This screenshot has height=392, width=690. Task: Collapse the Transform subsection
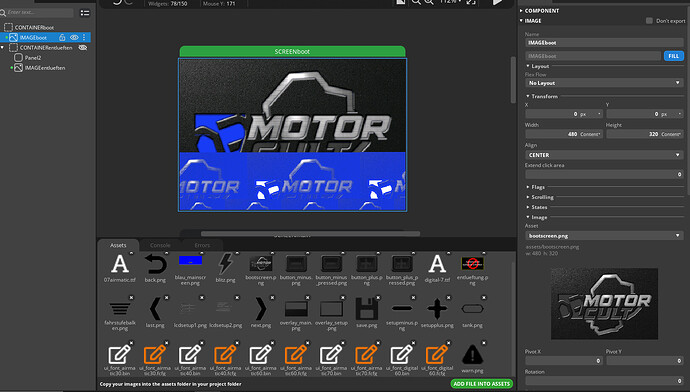pos(528,96)
